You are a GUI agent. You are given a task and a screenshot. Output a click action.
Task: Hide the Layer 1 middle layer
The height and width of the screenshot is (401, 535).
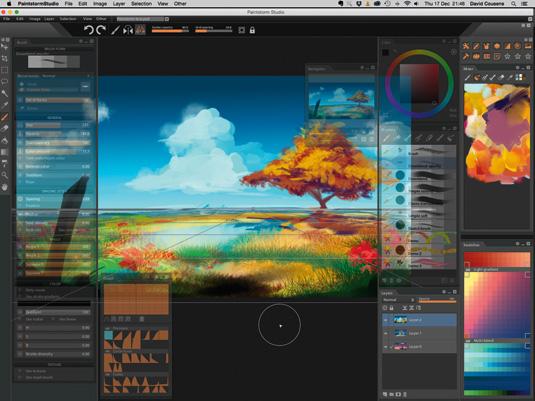point(386,333)
